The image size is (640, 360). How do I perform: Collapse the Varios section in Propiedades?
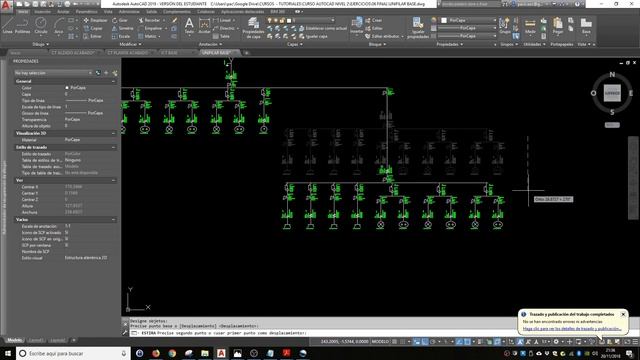pyautogui.click(x=113, y=220)
